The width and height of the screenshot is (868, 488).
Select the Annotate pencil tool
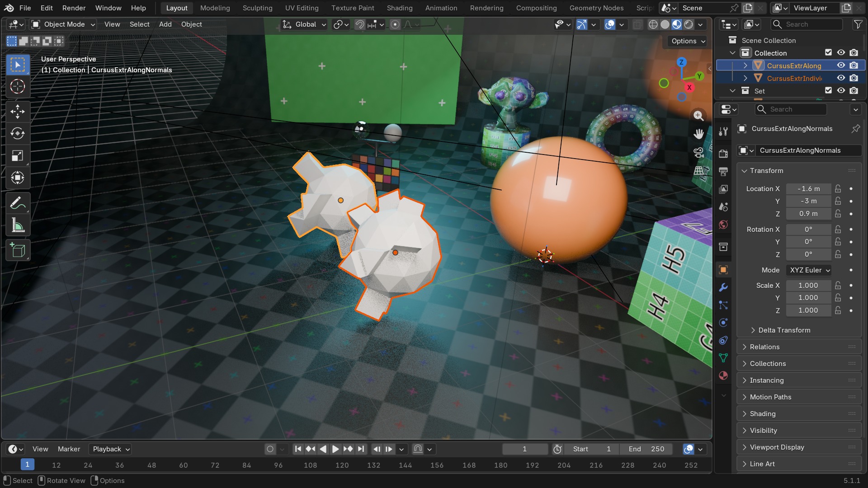pos(18,203)
